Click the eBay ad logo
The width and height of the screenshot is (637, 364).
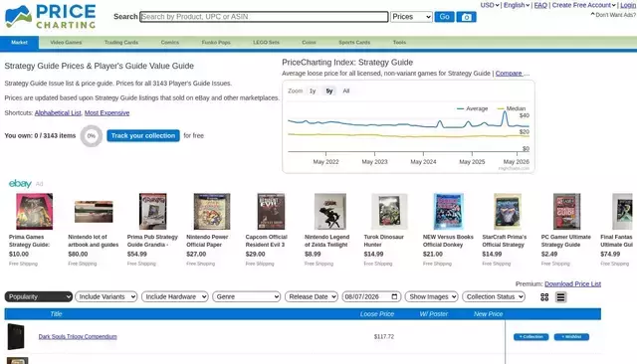(20, 184)
